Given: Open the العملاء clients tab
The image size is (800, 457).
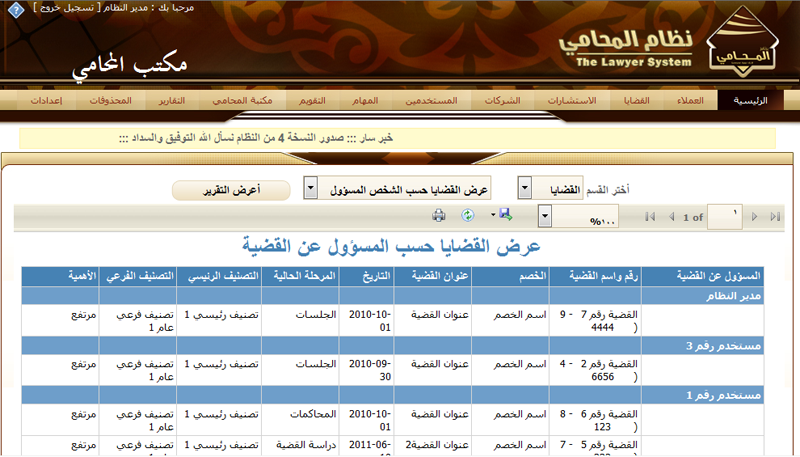Looking at the screenshot, I should click(x=690, y=100).
